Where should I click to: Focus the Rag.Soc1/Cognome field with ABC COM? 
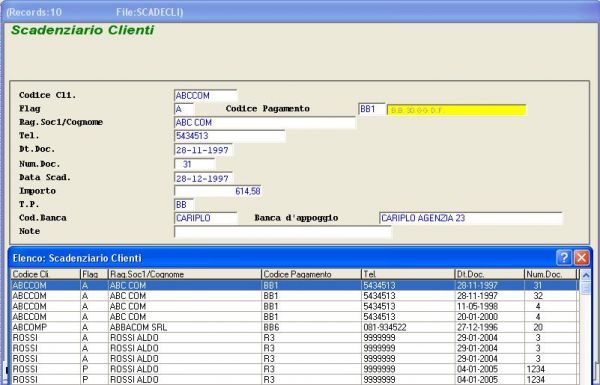click(265, 122)
